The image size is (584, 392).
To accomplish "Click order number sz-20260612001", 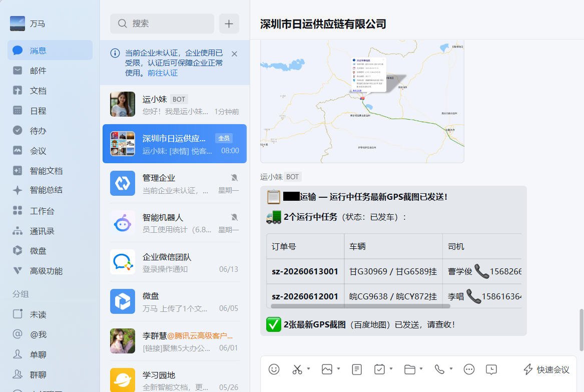I will 305,296.
